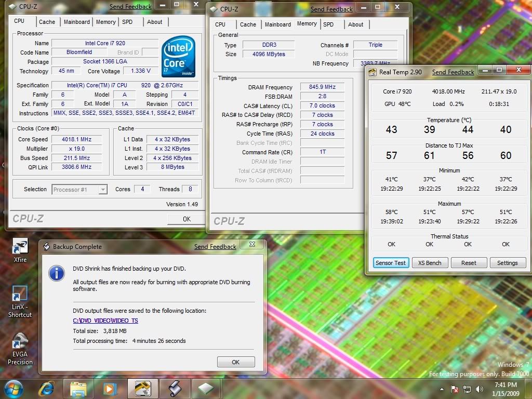
Task: Click Reset in Real Temp
Action: 469,263
